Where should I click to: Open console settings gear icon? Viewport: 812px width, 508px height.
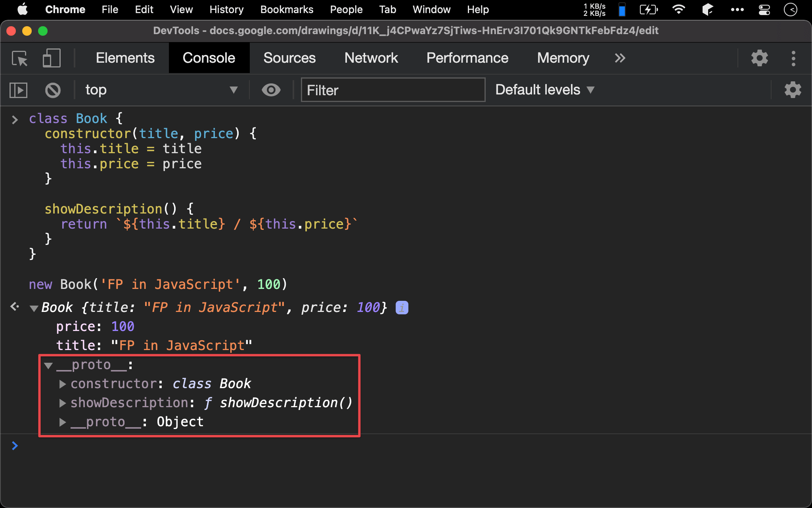click(793, 90)
